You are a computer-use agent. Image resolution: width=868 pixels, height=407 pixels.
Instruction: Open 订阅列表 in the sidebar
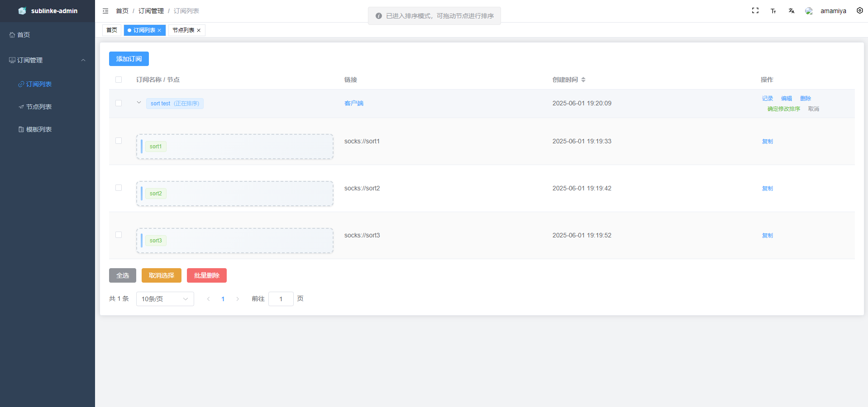pos(48,84)
